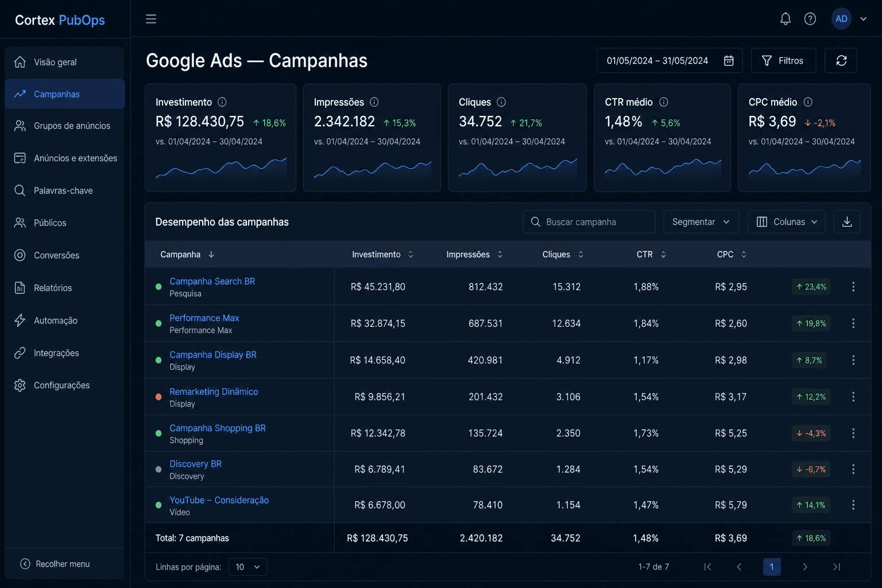
Task: Sort by CPC column
Action: tap(732, 254)
